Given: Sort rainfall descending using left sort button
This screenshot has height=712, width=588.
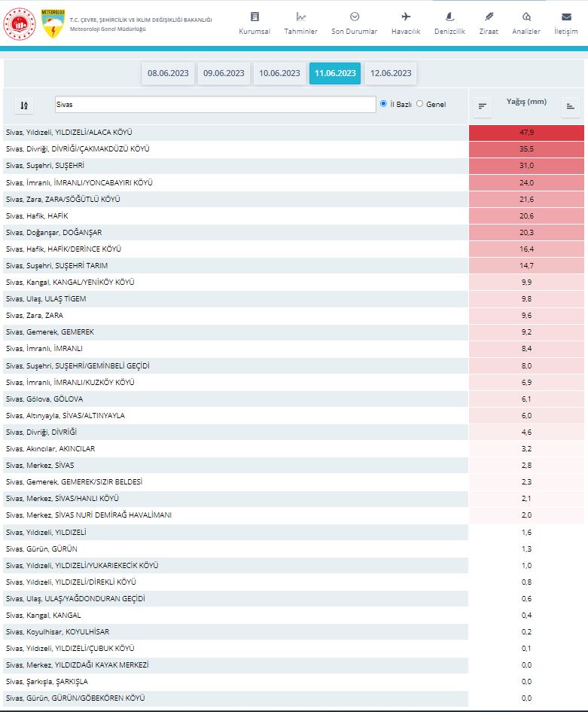Looking at the screenshot, I should (483, 107).
